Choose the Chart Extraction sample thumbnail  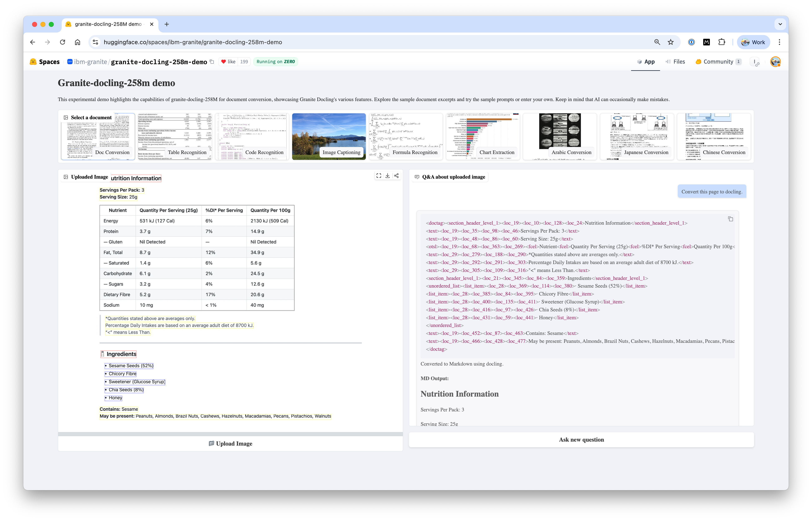483,136
